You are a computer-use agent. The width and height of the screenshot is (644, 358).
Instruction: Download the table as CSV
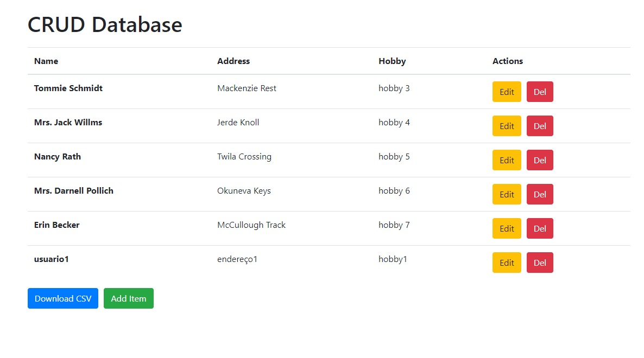(x=63, y=298)
